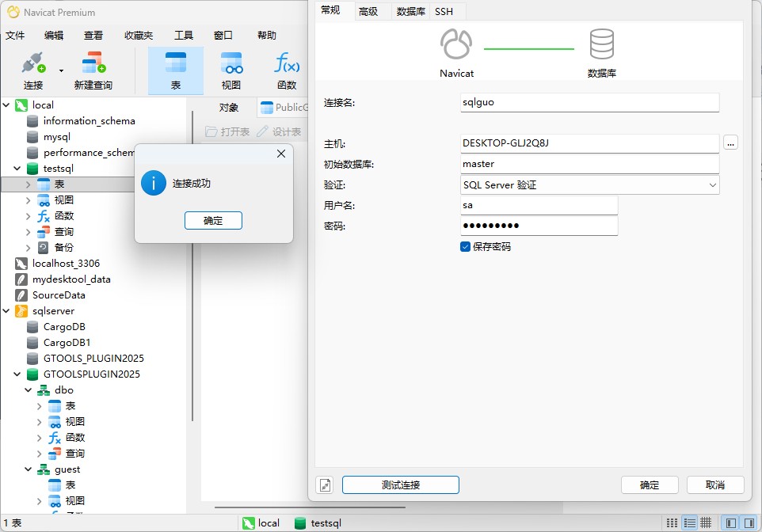Image resolution: width=762 pixels, height=532 pixels.
Task: Expand the 视图 node under testsql
Action: 29,199
